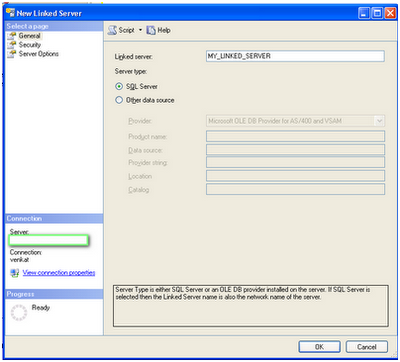Click the Help book icon
The height and width of the screenshot is (362, 400).
click(x=151, y=30)
